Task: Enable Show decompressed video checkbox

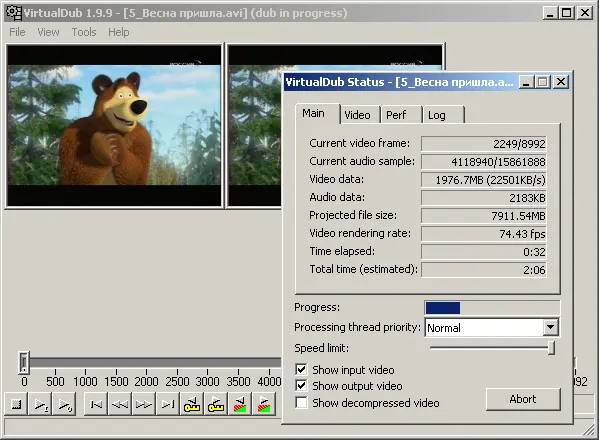Action: click(x=301, y=403)
